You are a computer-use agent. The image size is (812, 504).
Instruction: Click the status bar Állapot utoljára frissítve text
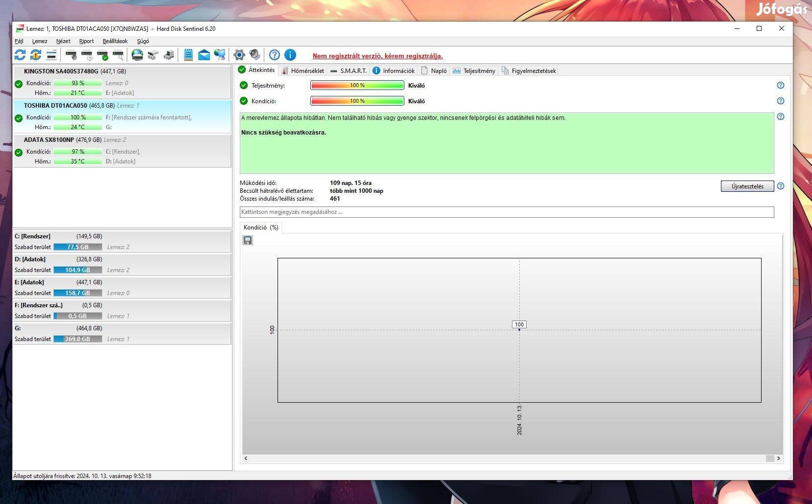(x=82, y=476)
